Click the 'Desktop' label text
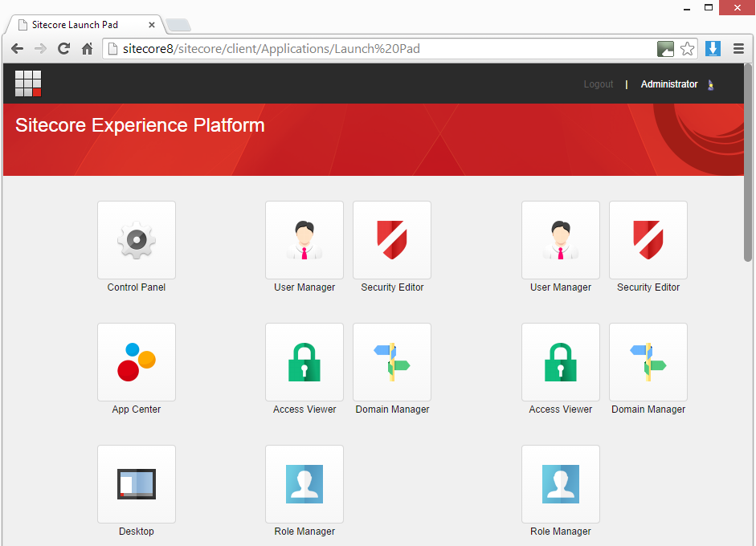The image size is (756, 546). click(137, 531)
